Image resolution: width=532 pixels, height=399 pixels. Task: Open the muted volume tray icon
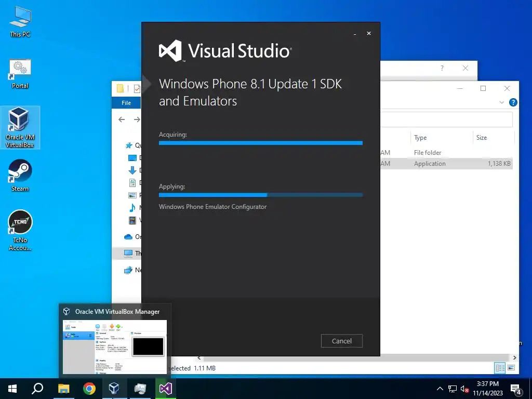point(464,389)
